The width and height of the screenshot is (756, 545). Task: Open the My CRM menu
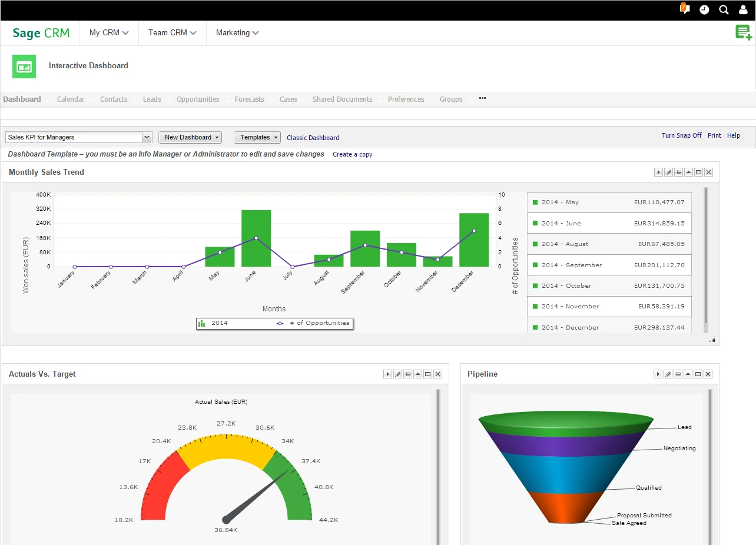109,33
